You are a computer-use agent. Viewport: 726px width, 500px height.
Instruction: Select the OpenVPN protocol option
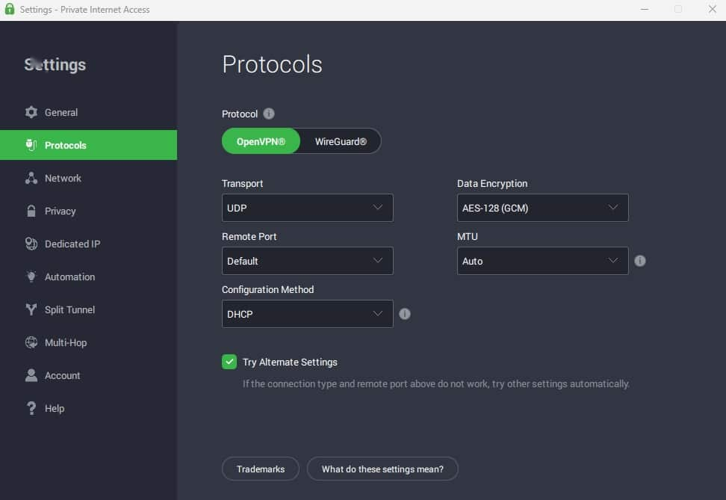[261, 142]
